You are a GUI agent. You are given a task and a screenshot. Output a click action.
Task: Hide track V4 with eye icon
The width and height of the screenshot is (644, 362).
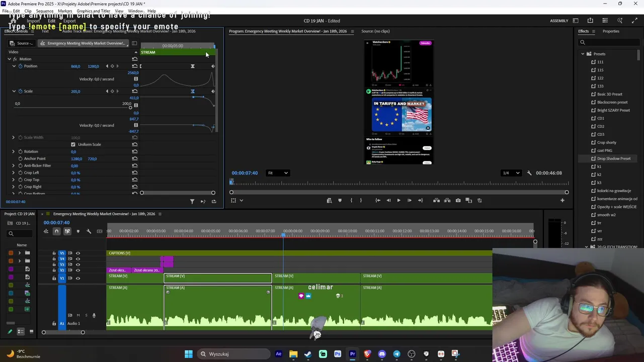coord(77,259)
